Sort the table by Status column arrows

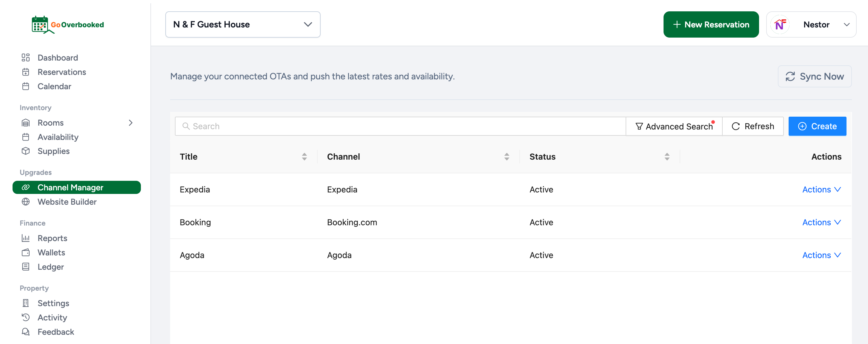667,157
